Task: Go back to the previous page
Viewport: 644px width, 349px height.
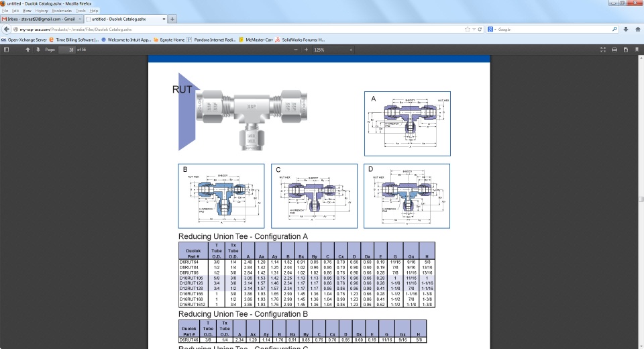Action: point(6,29)
